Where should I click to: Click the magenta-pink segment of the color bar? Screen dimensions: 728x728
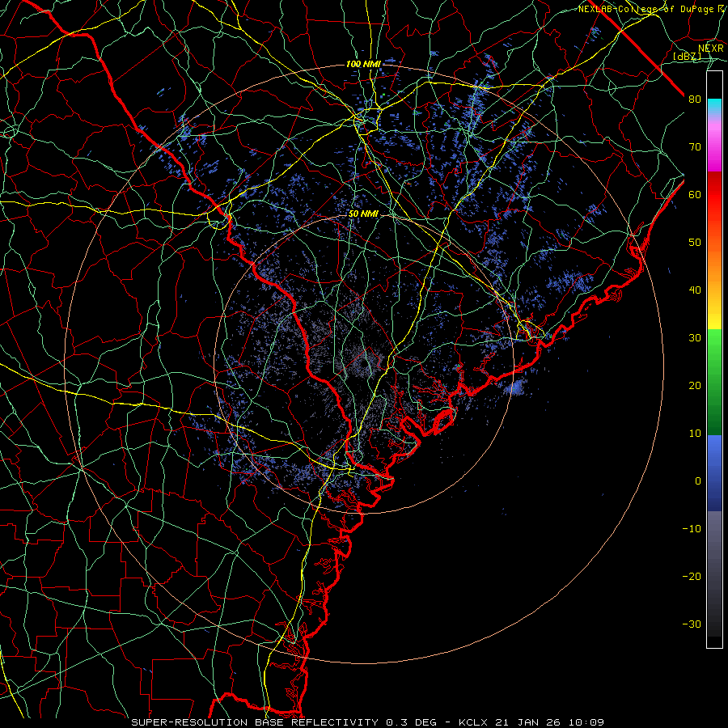click(x=714, y=146)
